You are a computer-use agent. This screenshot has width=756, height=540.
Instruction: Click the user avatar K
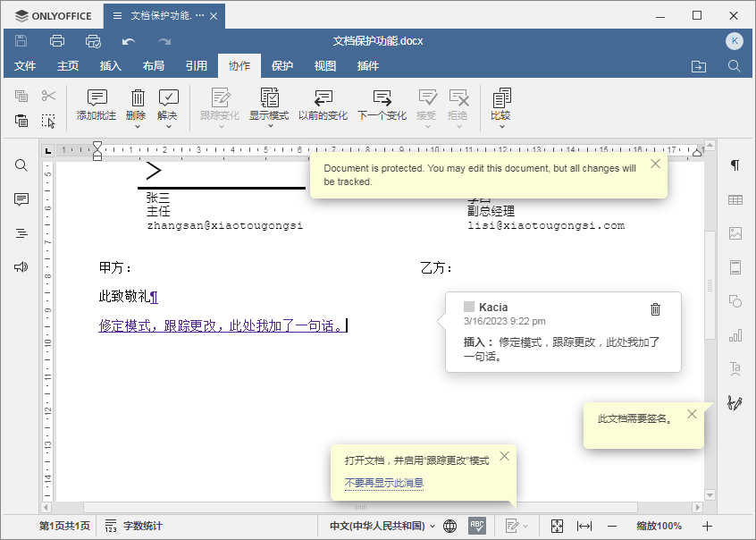pos(735,41)
